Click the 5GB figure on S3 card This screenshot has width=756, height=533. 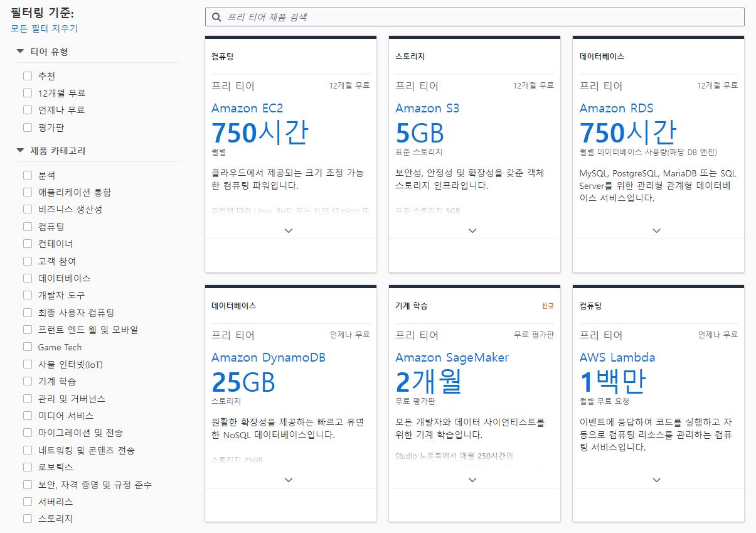(420, 132)
